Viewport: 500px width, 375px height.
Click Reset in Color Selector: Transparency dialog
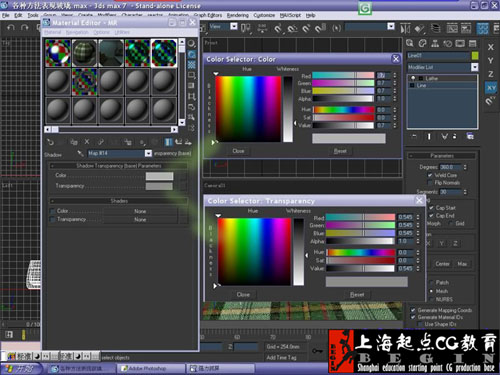357,295
